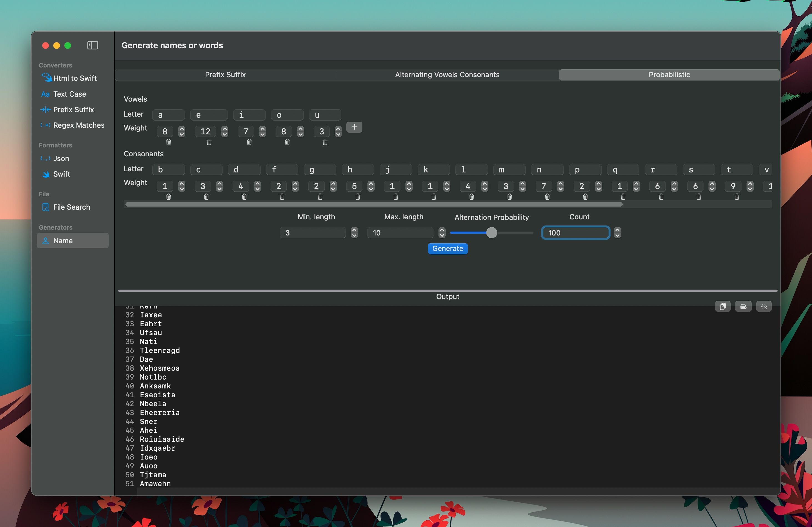
Task: Remove consonant 'n' using trash icon
Action: (547, 197)
